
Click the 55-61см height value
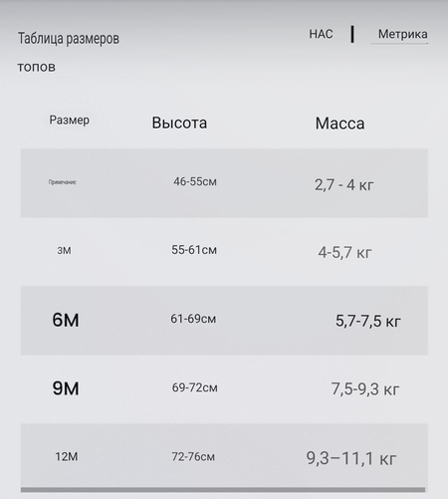point(194,250)
